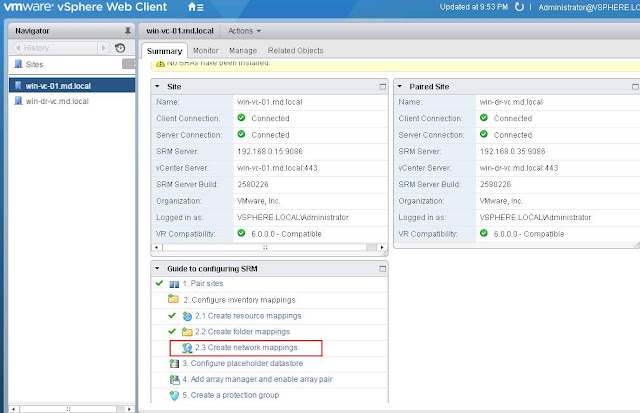Collapse Guide to configuring SRM panel
Viewport: 640px width, 413px height.
157,269
